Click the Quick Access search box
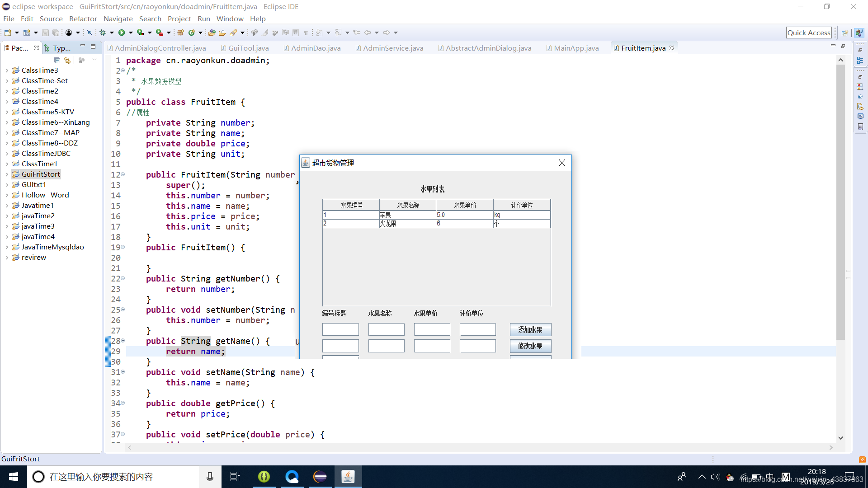This screenshot has width=868, height=488. point(809,33)
